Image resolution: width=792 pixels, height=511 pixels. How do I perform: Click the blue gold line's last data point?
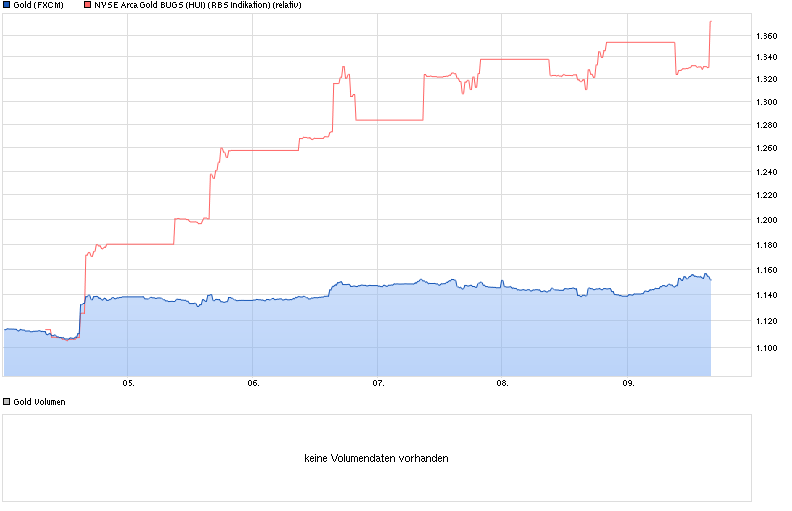[x=711, y=279]
